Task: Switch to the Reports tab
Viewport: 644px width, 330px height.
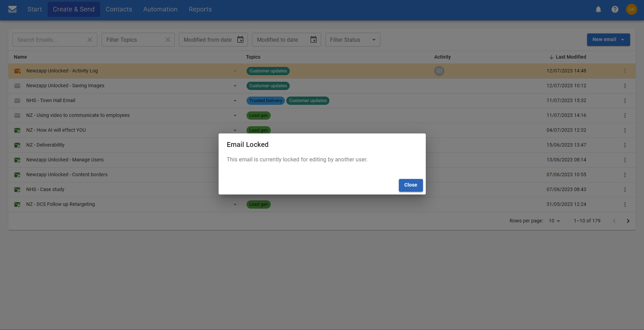Action: coord(200,9)
